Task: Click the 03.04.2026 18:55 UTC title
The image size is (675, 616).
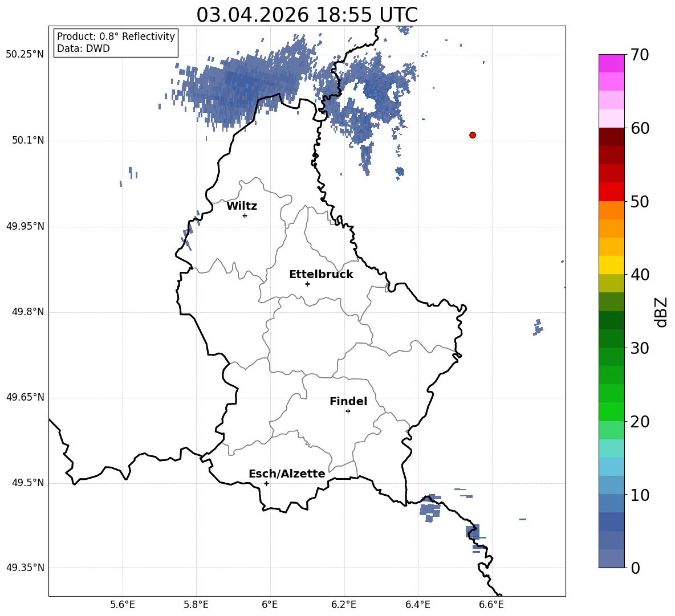Action: (307, 15)
